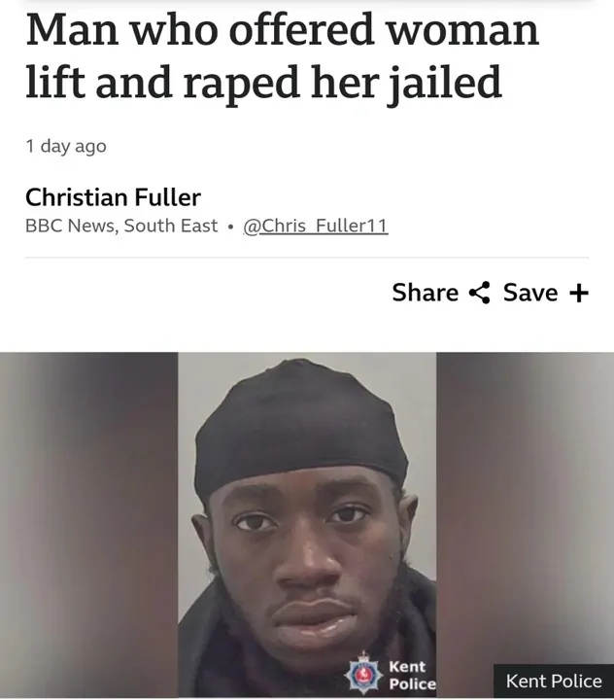
Task: Click "BBC News, South East" byline text
Action: click(121, 226)
